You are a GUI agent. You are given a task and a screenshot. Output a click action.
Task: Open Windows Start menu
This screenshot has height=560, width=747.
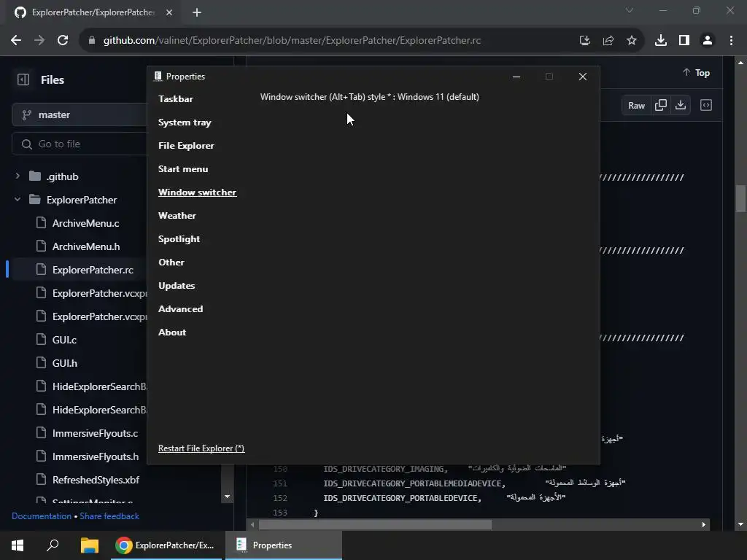(x=18, y=545)
